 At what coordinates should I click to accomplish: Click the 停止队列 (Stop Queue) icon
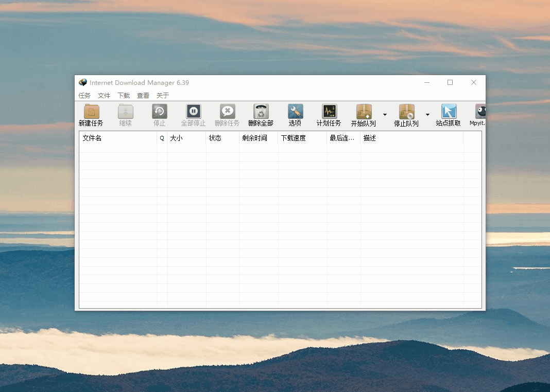(x=406, y=112)
